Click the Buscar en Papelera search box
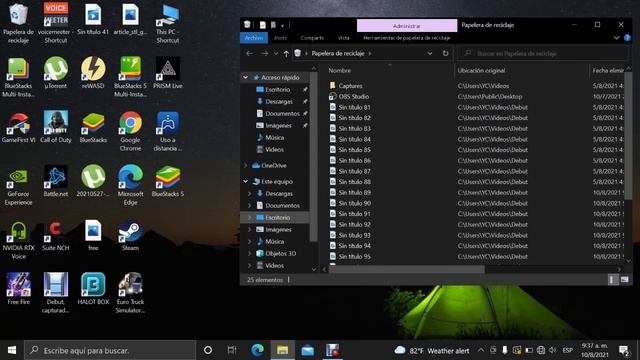 pos(543,53)
